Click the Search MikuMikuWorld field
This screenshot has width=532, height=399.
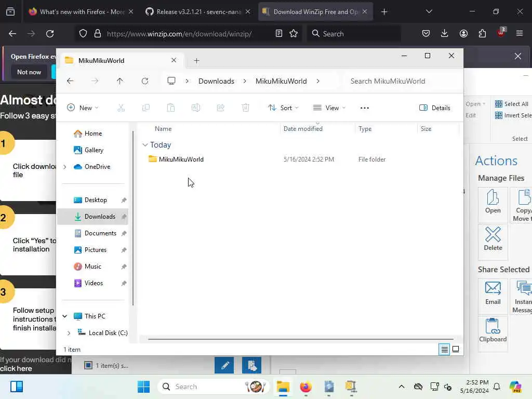coord(402,81)
